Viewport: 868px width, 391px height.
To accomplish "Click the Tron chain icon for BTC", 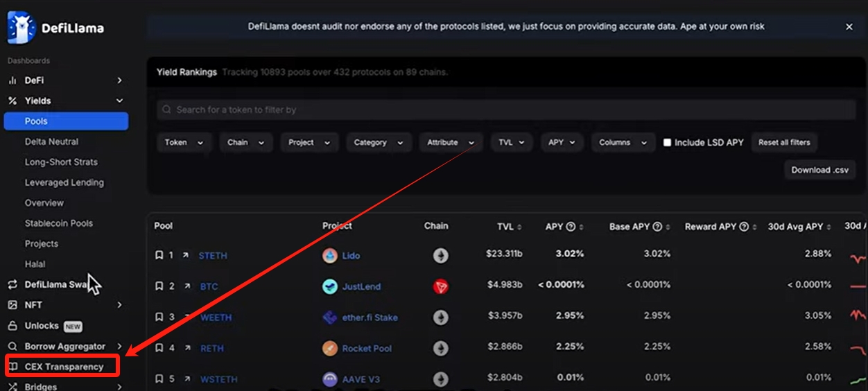I will [441, 286].
